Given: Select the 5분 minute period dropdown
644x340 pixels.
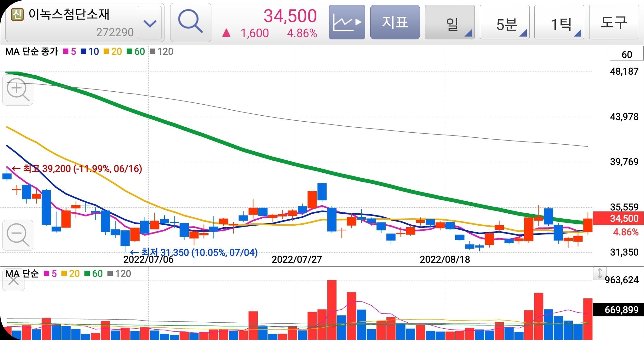Looking at the screenshot, I should click(504, 22).
